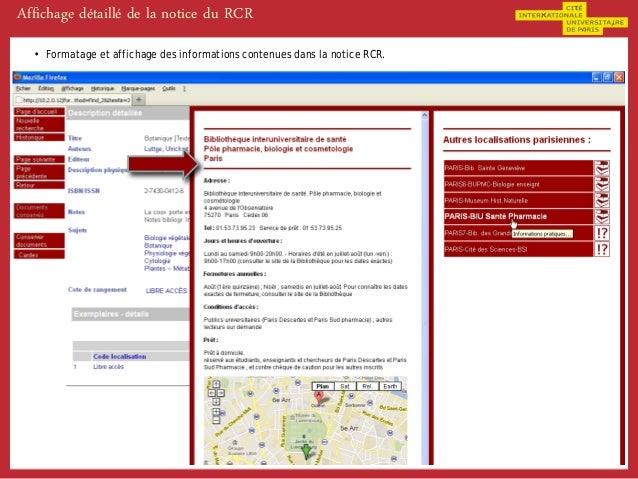This screenshot has height=479, width=638.
Task: Open a new tab with the plus button
Action: 139,99
